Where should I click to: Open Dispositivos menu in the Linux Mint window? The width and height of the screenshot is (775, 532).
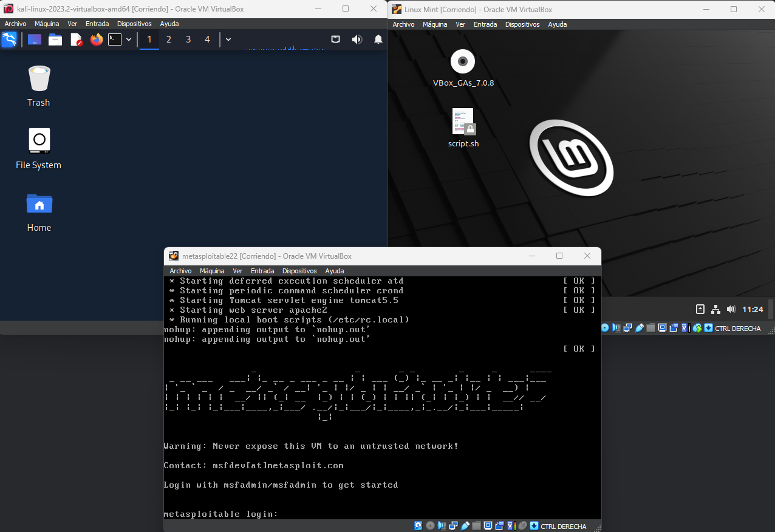click(x=522, y=24)
